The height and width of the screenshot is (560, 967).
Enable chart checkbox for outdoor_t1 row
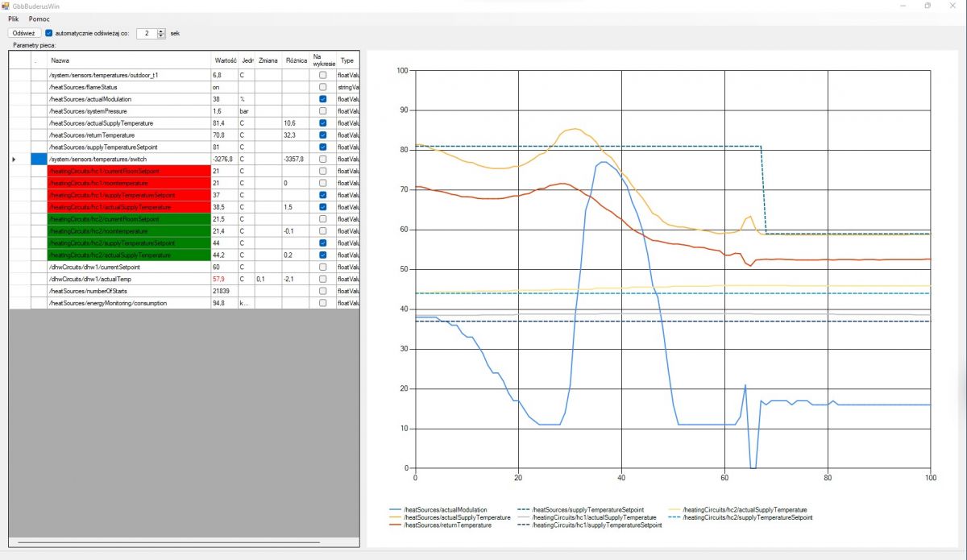coord(323,75)
